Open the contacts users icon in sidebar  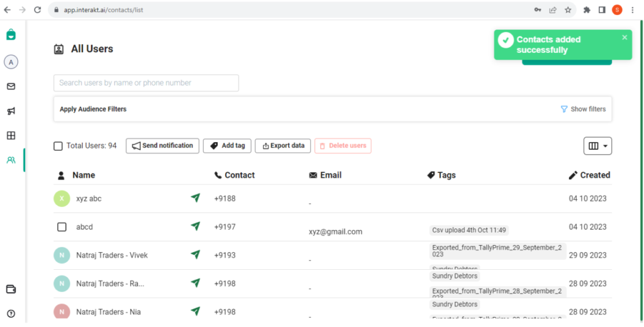tap(11, 160)
